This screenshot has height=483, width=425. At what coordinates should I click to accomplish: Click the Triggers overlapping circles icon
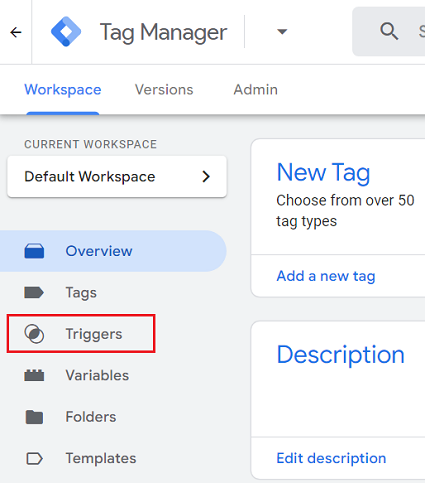[x=34, y=334]
